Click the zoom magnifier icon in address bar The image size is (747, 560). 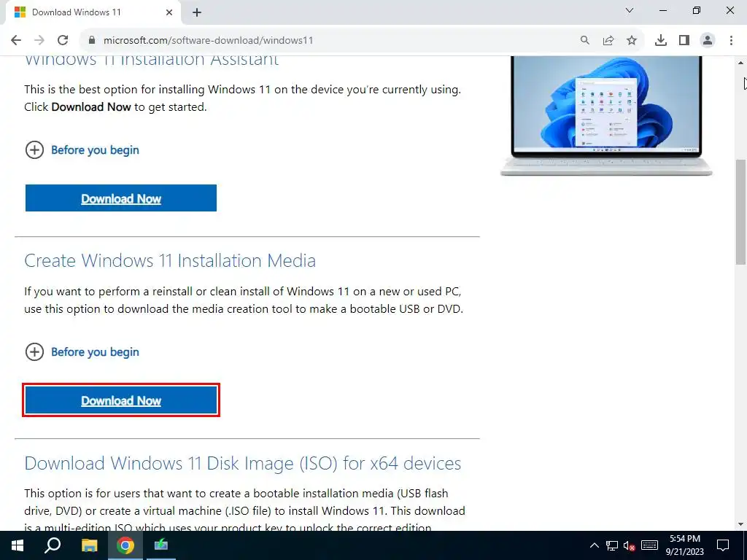pos(584,40)
